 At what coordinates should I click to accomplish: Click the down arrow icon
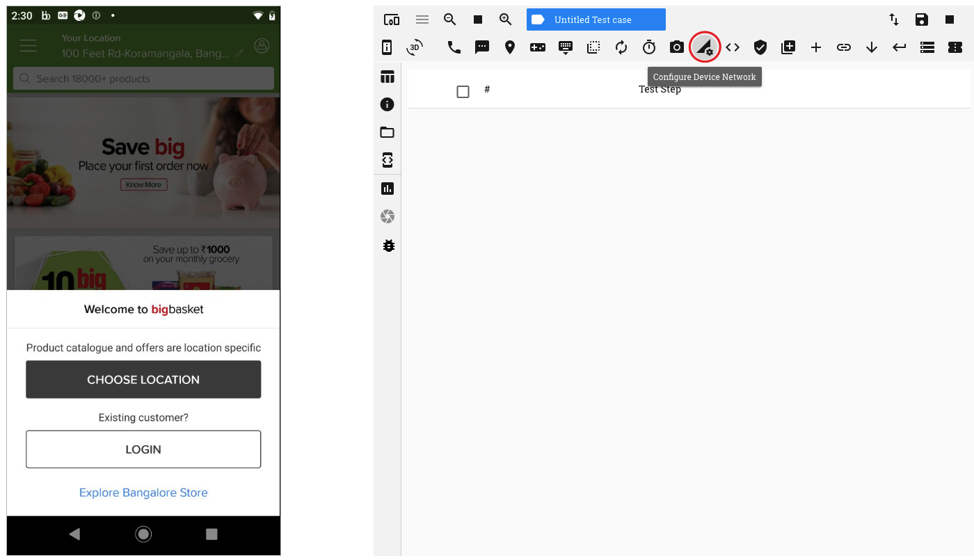(872, 47)
